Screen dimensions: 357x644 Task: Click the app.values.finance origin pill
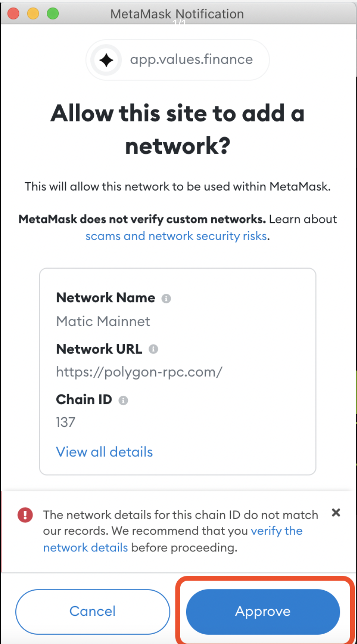pyautogui.click(x=178, y=60)
